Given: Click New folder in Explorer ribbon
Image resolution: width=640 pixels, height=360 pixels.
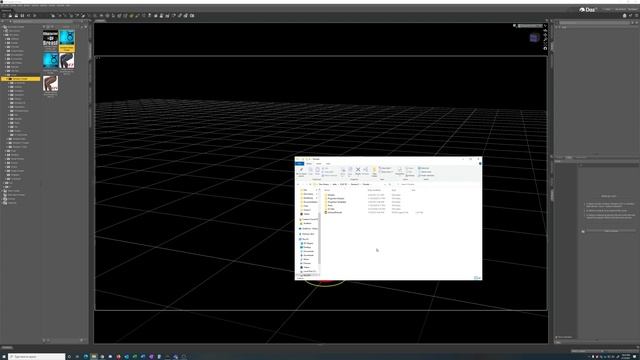Looking at the screenshot, I should point(374,172).
